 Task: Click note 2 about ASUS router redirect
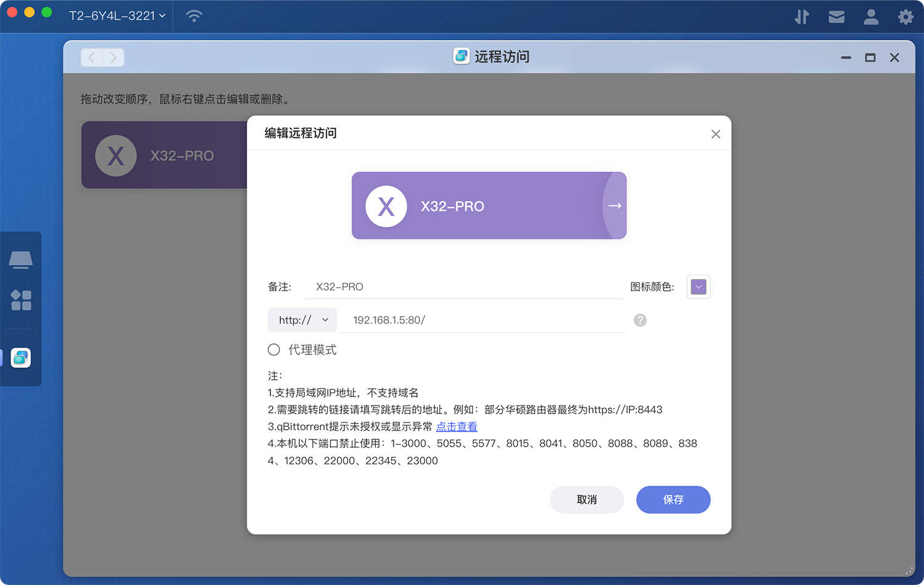(465, 409)
